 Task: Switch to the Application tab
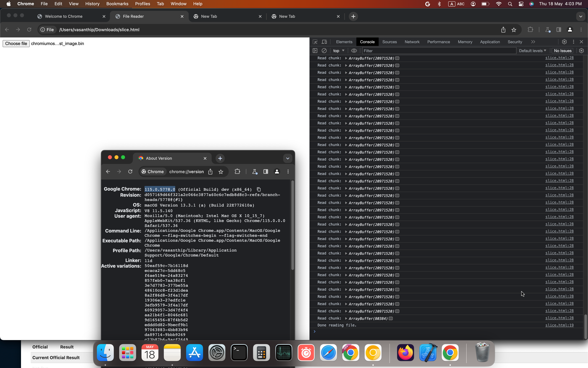click(490, 42)
